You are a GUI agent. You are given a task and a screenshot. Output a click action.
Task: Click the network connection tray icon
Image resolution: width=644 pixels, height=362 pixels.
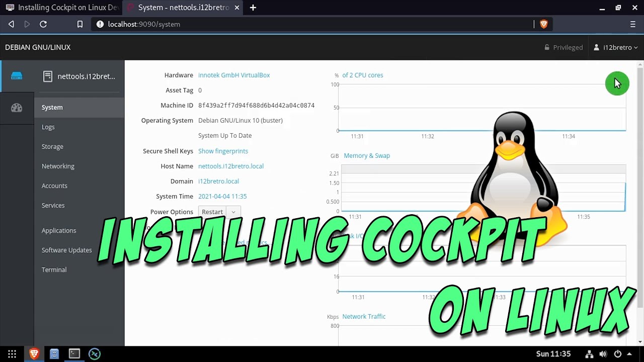[x=590, y=354]
